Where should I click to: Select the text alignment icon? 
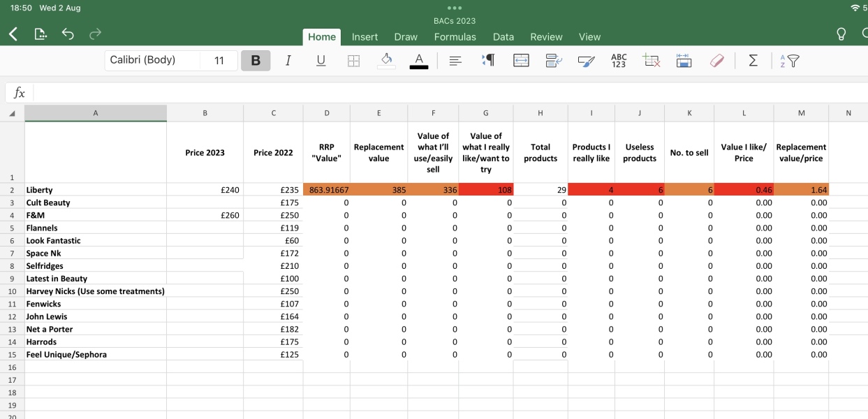pyautogui.click(x=455, y=61)
